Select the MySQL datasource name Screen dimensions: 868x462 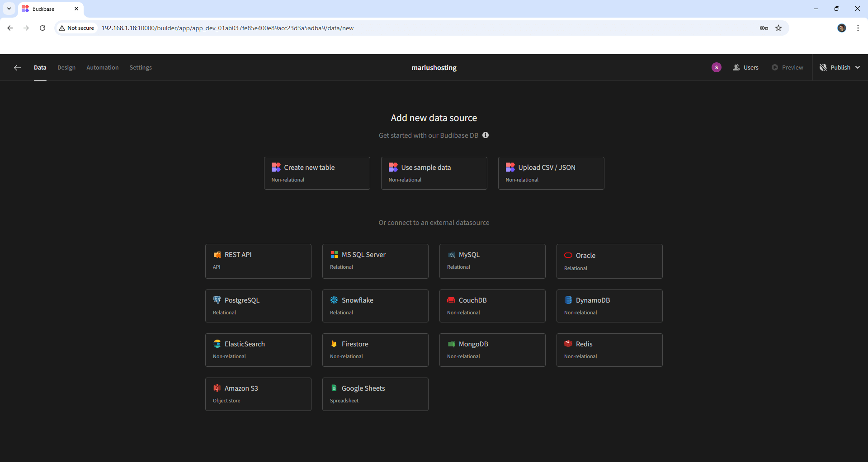coord(469,255)
